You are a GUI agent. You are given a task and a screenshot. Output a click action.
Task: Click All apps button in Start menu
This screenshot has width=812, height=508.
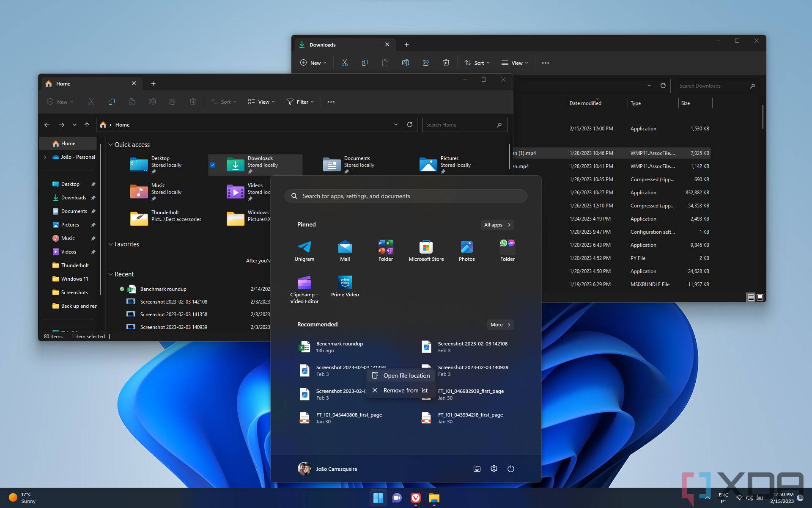(497, 225)
